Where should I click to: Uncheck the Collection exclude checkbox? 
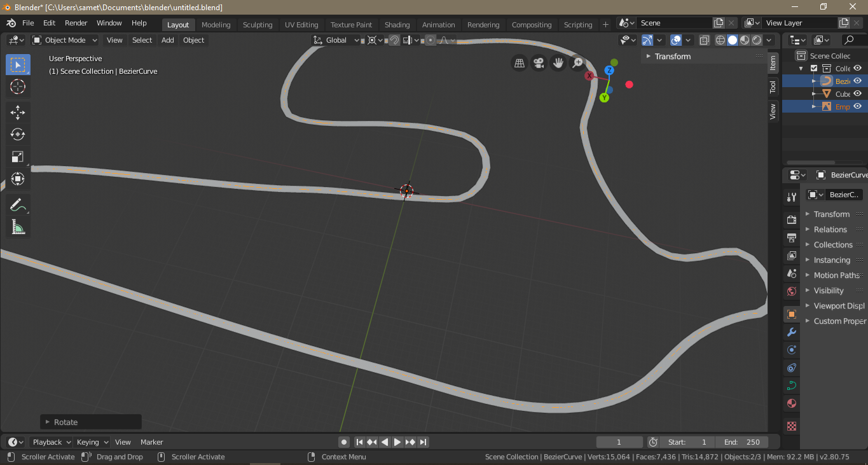click(814, 68)
